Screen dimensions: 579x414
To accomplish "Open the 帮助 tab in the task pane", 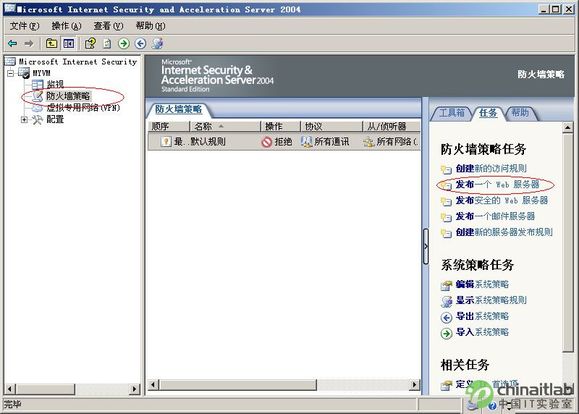I will coord(520,113).
